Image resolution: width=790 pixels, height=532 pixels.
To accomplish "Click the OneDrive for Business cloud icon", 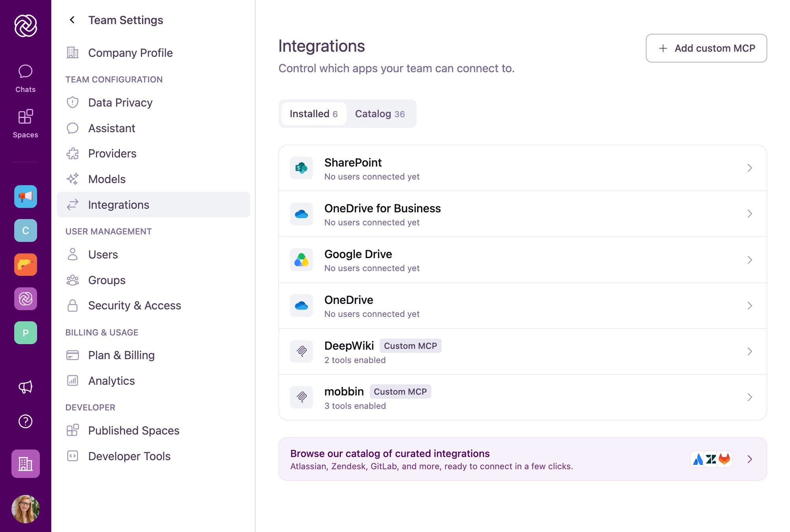I will [x=301, y=214].
